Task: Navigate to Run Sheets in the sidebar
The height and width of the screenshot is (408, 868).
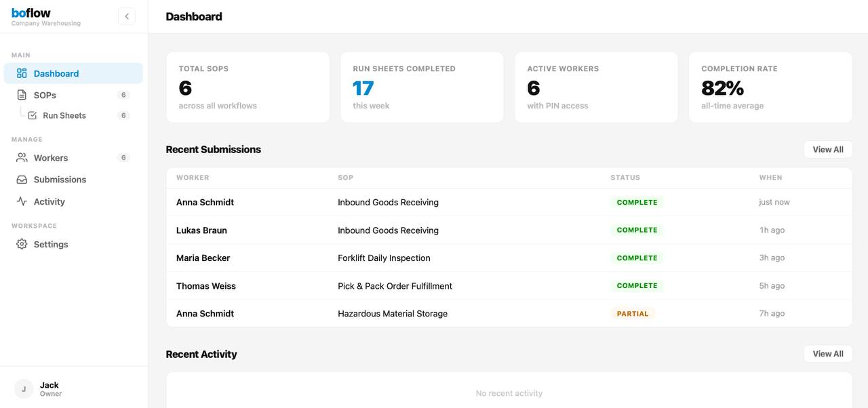Action: [x=64, y=115]
